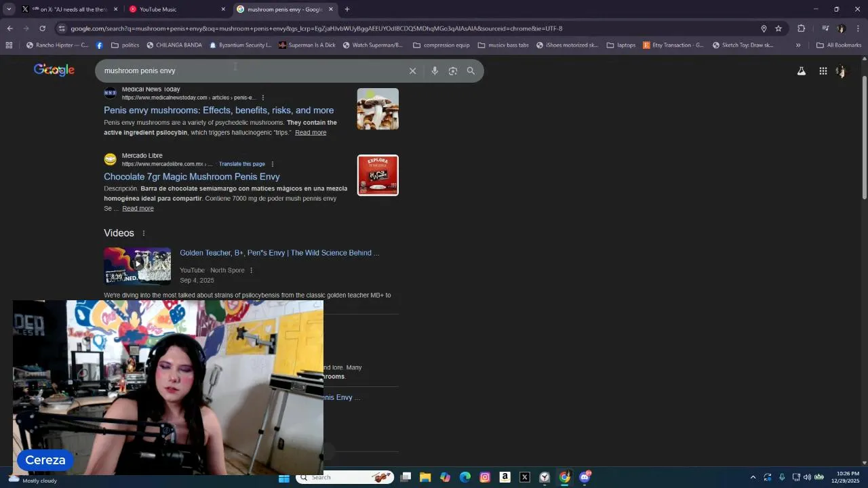Click the taskbar Search box
Screen dimensions: 868x488
[346, 477]
